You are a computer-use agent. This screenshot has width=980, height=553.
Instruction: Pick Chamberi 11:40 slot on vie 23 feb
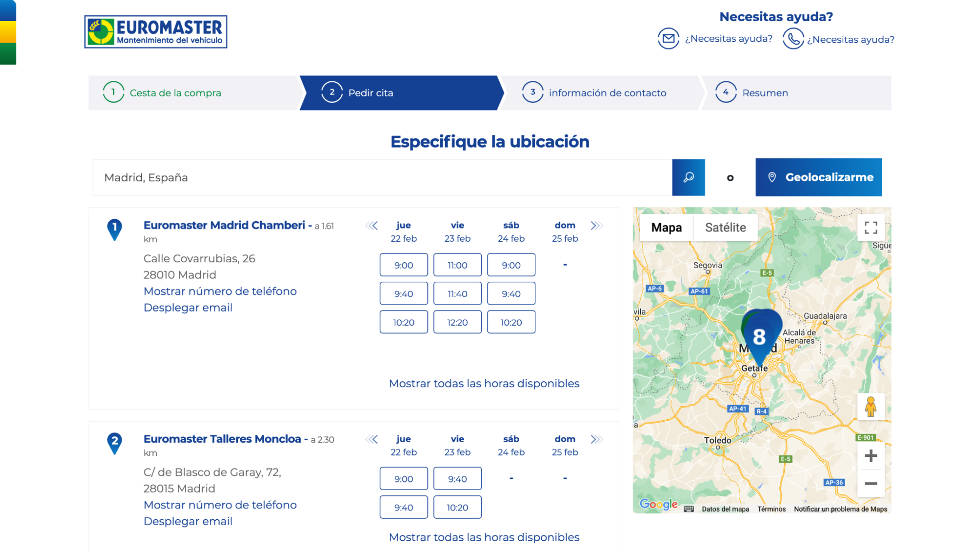pyautogui.click(x=457, y=294)
